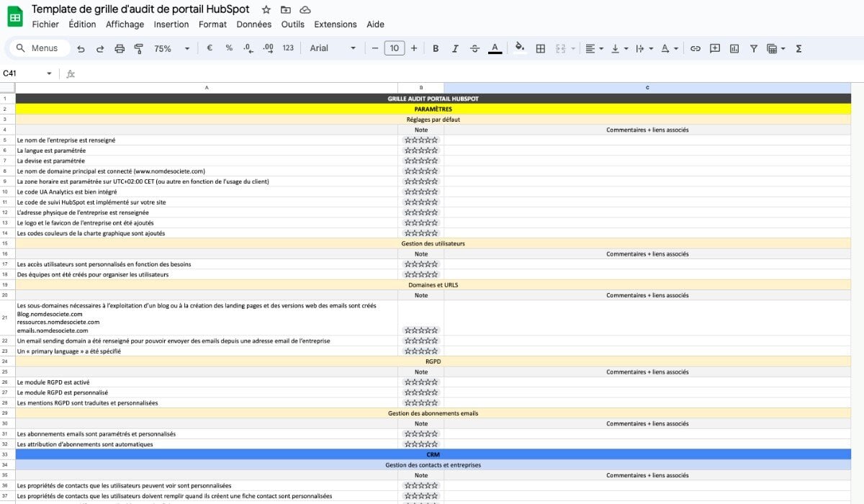Screen dimensions: 864x504
Task: Open the Édition menu
Action: (82, 24)
